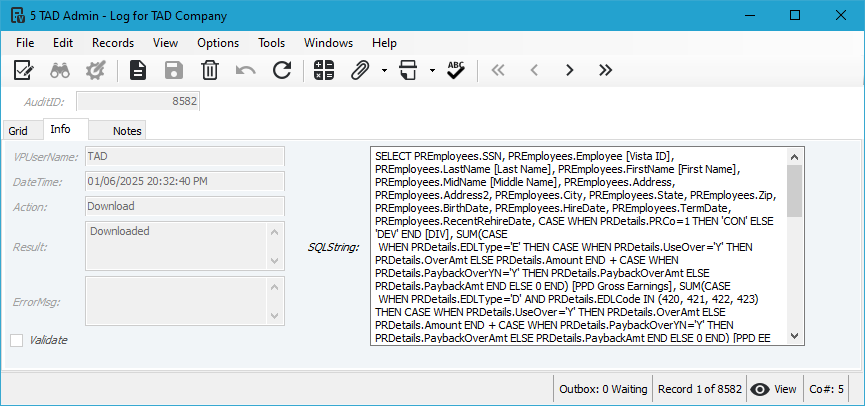Screen dimensions: 865x406
Task: Click the DateTime field
Action: click(x=185, y=181)
